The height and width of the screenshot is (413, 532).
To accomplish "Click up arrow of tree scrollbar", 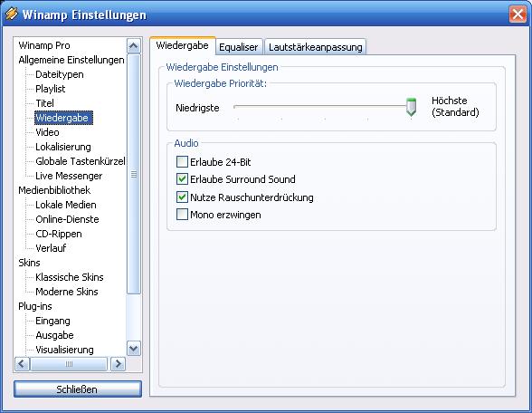I will [x=133, y=45].
